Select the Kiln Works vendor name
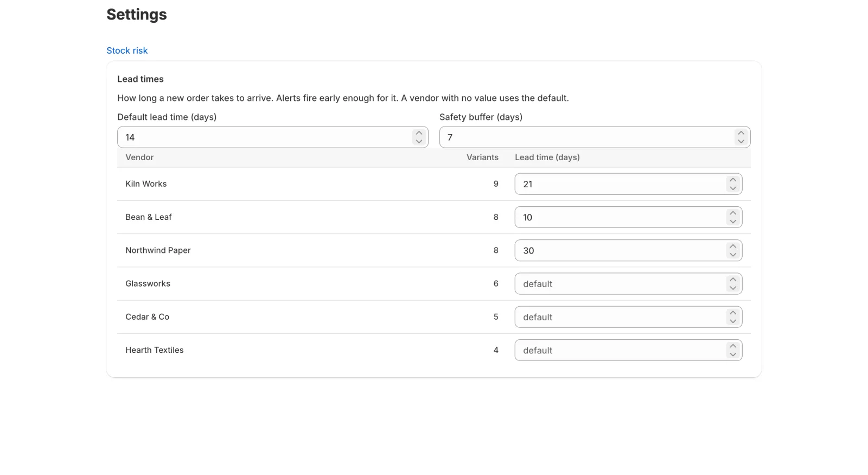This screenshot has height=475, width=868. (146, 184)
